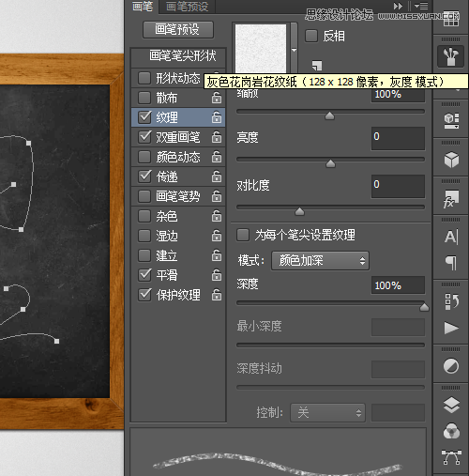The width and height of the screenshot is (469, 476).
Task: Toggle lock icon for 纹理
Action: [217, 117]
